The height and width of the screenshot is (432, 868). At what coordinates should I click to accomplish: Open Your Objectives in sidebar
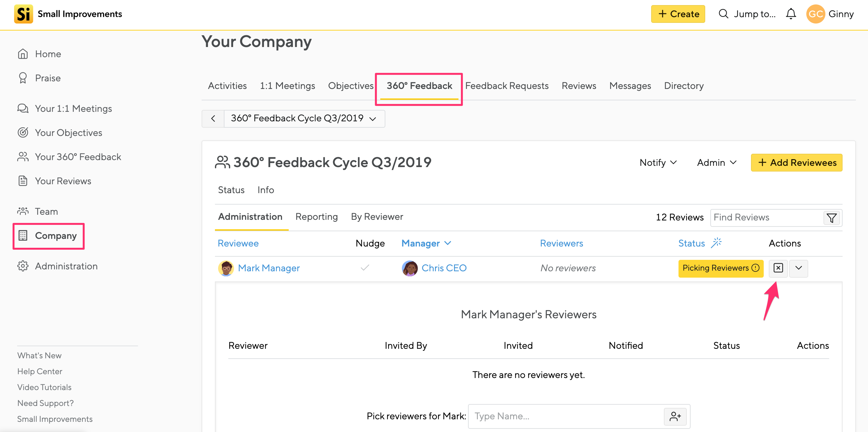click(x=68, y=133)
